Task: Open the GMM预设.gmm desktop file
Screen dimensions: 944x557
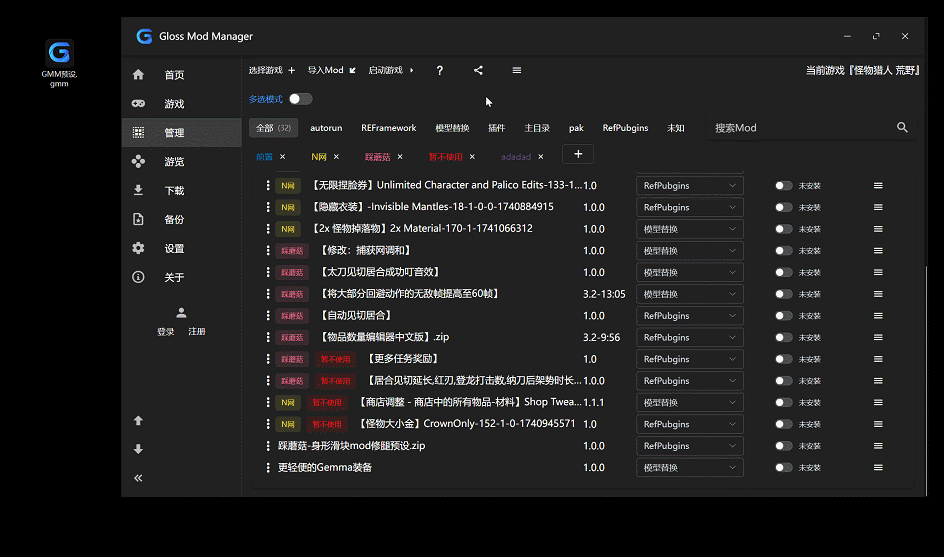Action: pos(59,63)
